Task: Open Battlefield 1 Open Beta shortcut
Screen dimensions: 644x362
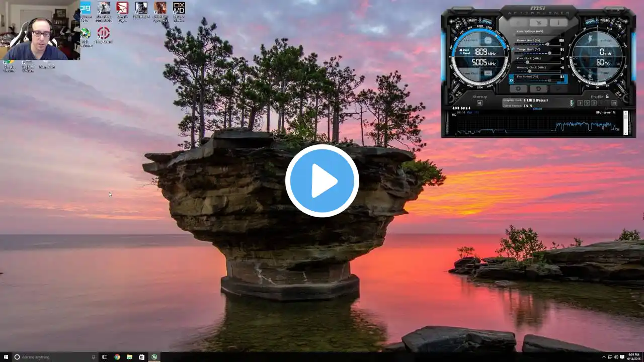Action: pyautogui.click(x=160, y=12)
